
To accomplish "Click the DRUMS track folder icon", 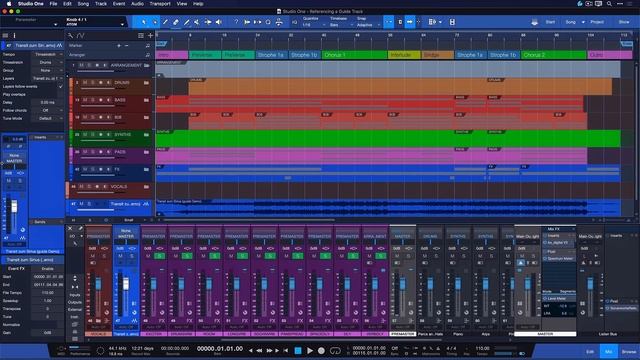I will click(146, 83).
